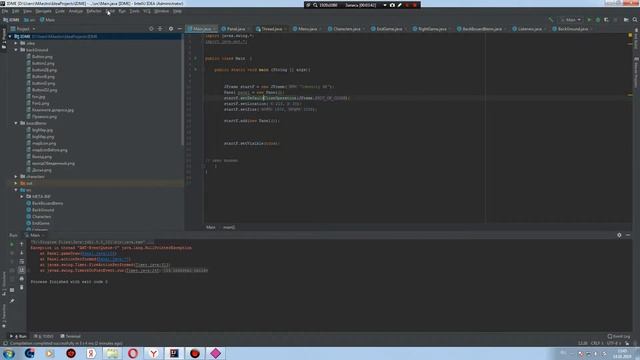The height and width of the screenshot is (360, 640).
Task: Click the Run tool window button at bottom
Action: pyautogui.click(x=18, y=336)
